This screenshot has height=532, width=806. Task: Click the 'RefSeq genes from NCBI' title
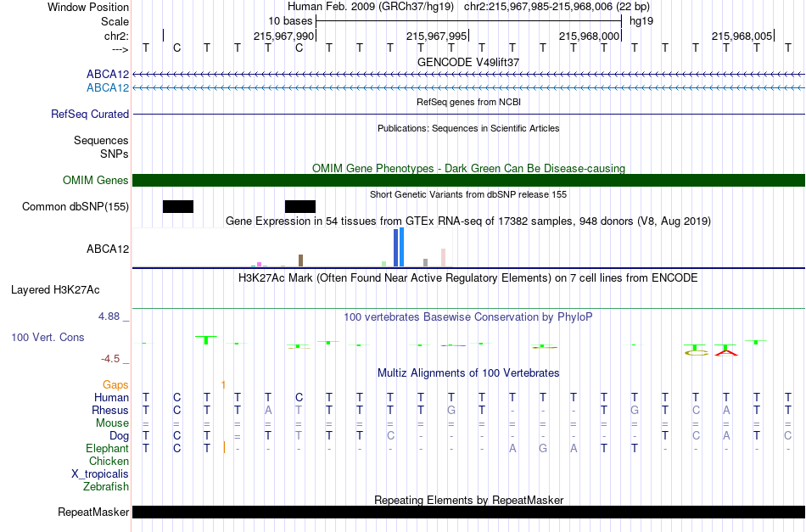[468, 102]
